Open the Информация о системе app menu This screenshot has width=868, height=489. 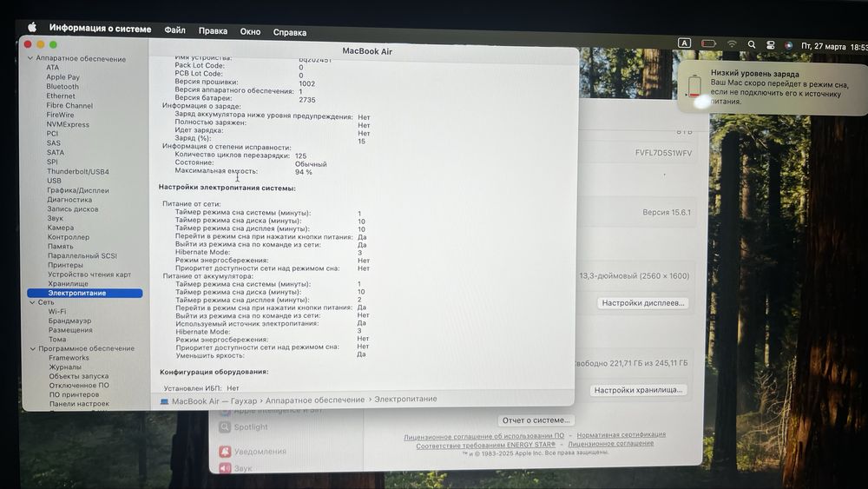pyautogui.click(x=100, y=29)
